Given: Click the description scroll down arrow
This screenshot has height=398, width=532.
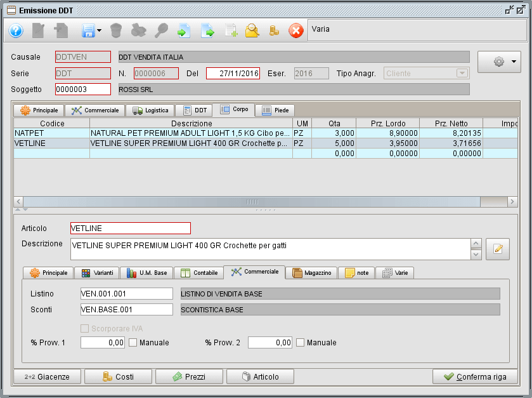Looking at the screenshot, I should [476, 255].
